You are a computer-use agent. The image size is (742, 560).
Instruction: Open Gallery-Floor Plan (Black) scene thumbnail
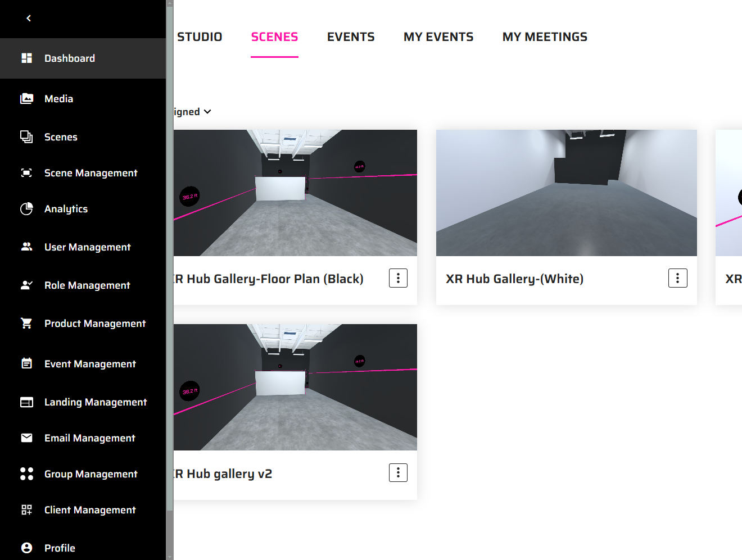point(295,193)
